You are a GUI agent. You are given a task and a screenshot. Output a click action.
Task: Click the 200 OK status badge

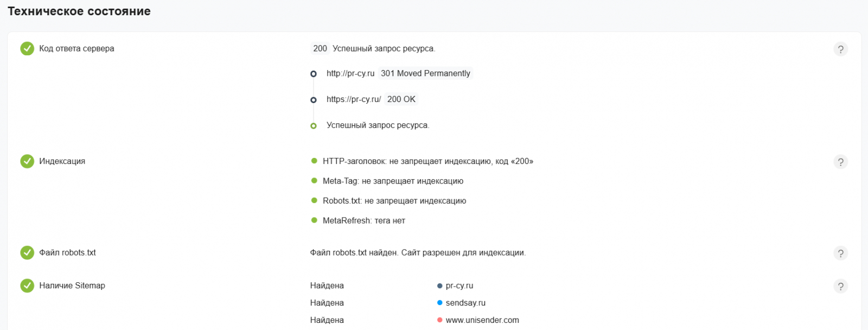pyautogui.click(x=401, y=99)
